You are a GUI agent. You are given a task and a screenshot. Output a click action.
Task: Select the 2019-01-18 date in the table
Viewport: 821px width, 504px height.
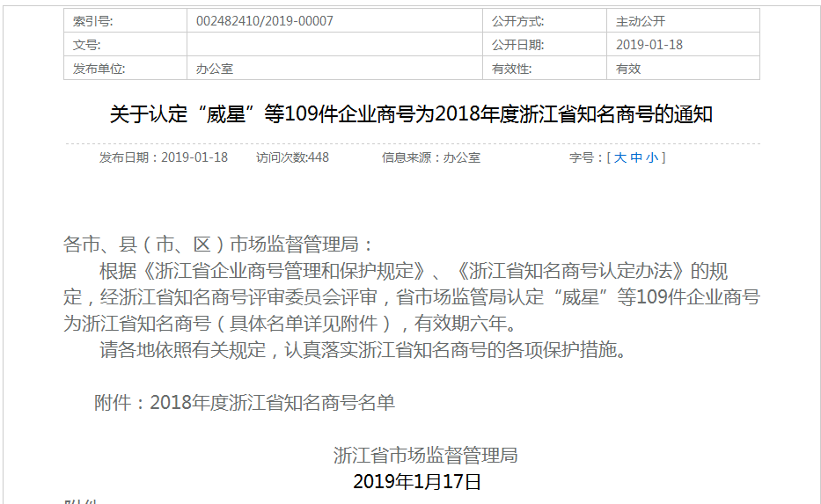[649, 45]
